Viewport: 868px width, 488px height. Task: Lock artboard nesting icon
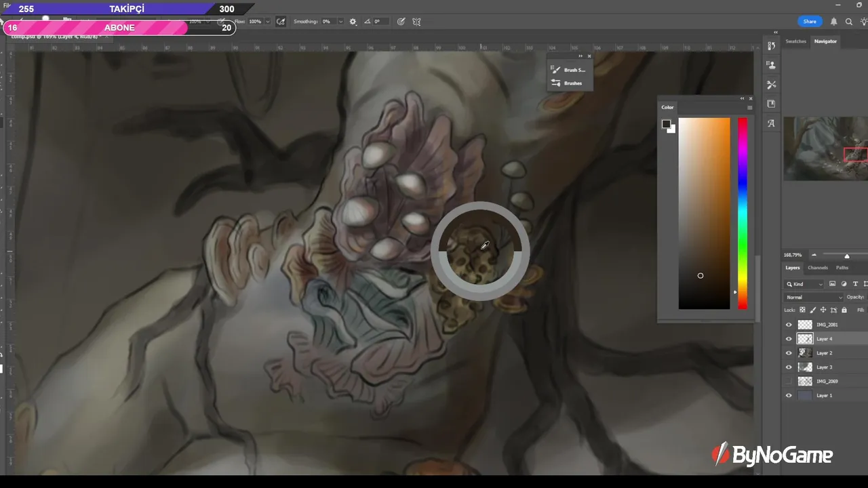pyautogui.click(x=833, y=310)
